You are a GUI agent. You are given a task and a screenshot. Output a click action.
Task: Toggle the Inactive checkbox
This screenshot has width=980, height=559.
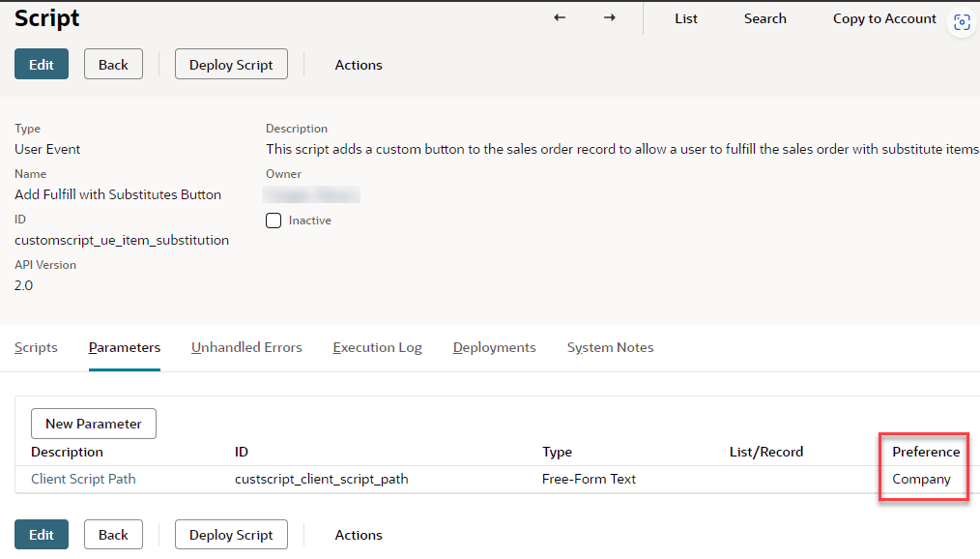274,221
